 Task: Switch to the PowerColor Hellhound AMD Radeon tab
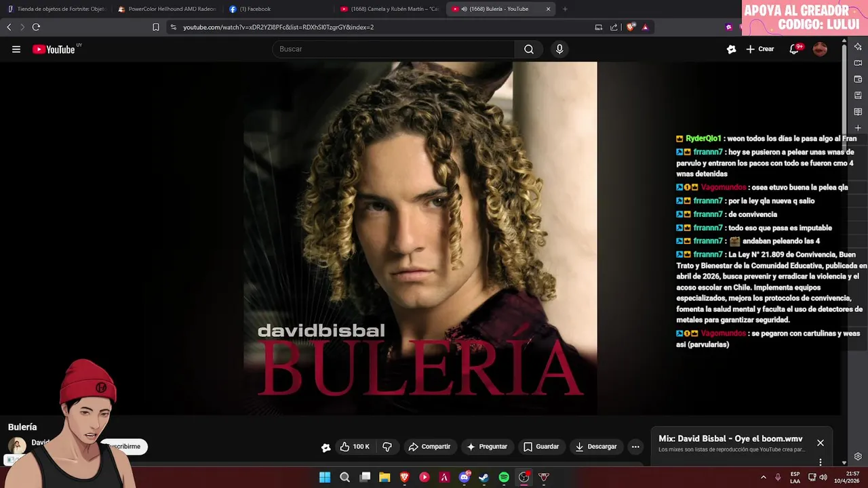click(x=167, y=9)
